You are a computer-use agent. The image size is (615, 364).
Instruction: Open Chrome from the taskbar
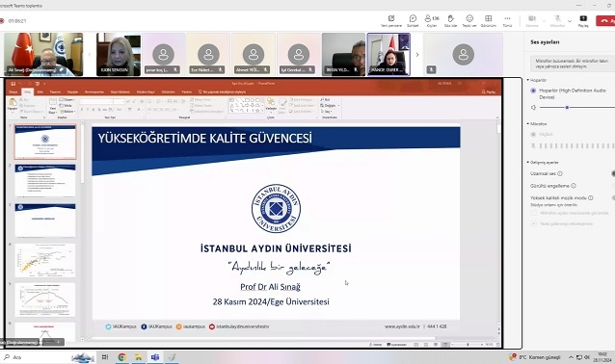(x=122, y=357)
